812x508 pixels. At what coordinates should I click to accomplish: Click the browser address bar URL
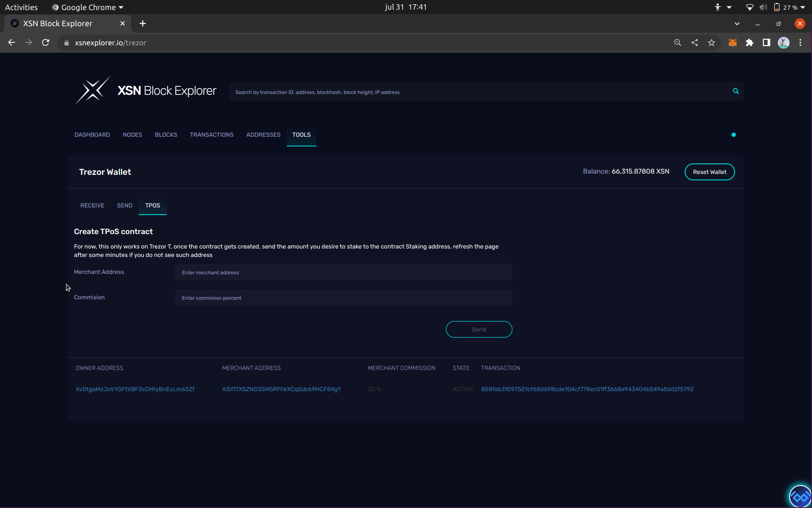110,43
